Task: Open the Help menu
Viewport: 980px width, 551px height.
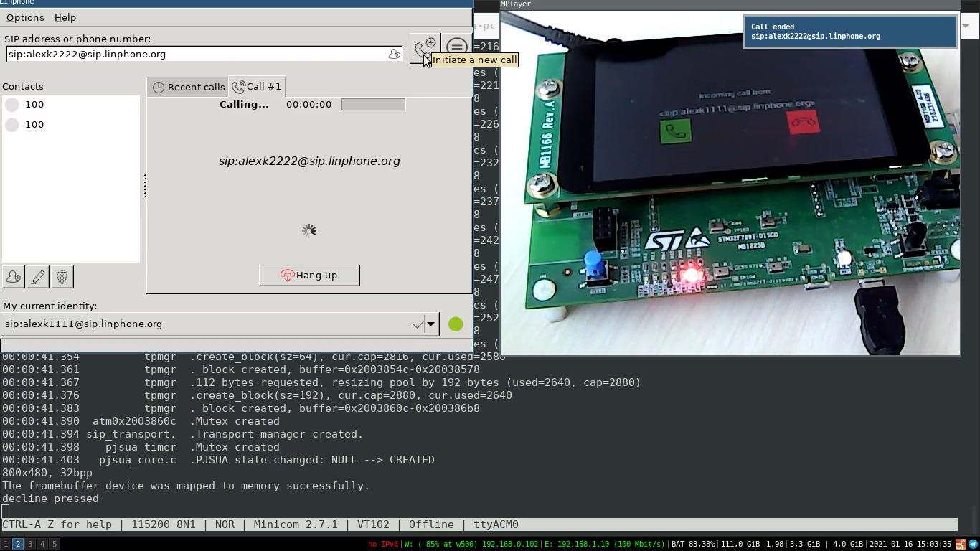Action: [x=65, y=17]
